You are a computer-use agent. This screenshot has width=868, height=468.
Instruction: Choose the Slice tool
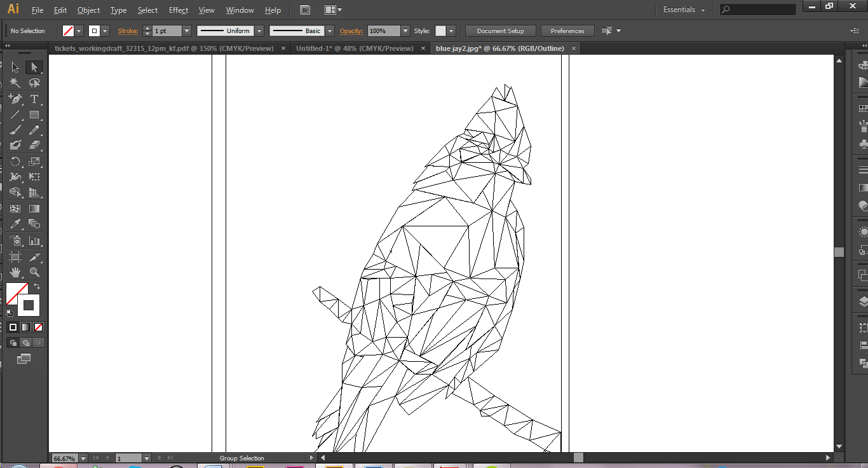(x=34, y=257)
